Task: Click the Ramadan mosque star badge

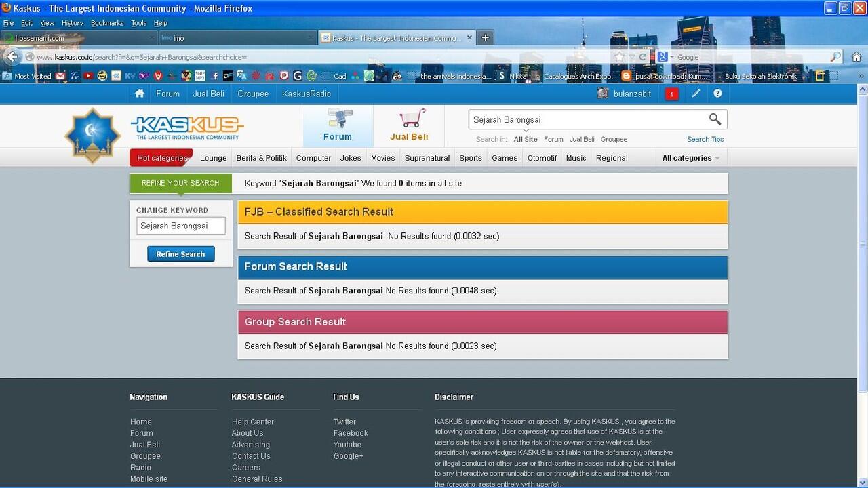Action: (x=92, y=136)
